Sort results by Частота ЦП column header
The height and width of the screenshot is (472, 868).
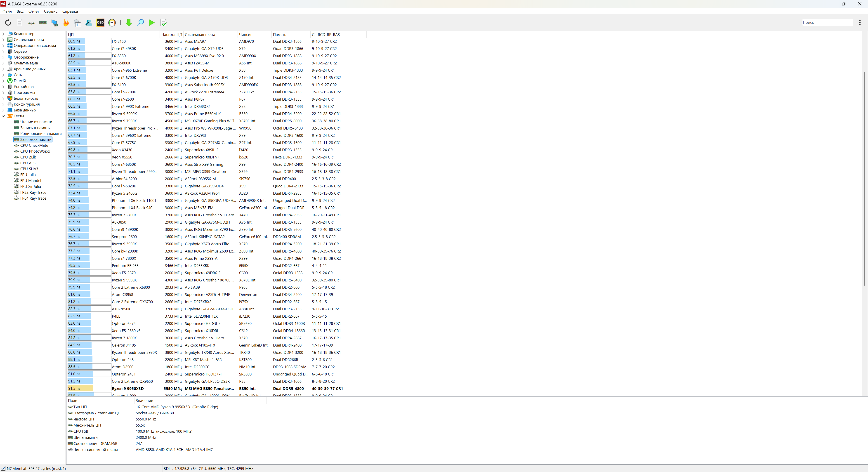click(x=171, y=34)
